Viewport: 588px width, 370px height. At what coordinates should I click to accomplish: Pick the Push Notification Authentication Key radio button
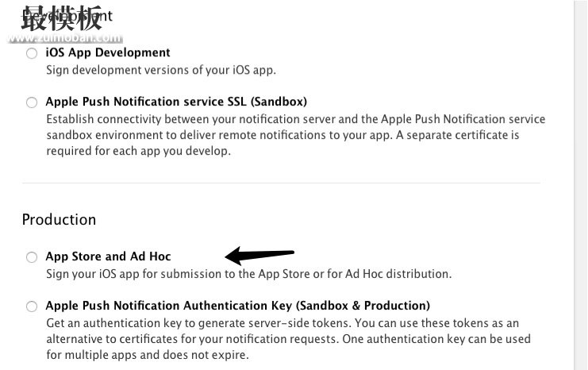tap(32, 306)
